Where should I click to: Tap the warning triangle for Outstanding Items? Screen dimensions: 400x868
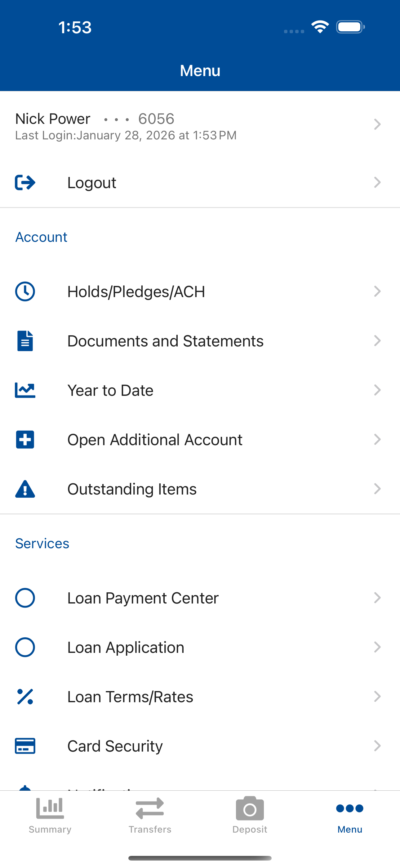click(x=25, y=489)
